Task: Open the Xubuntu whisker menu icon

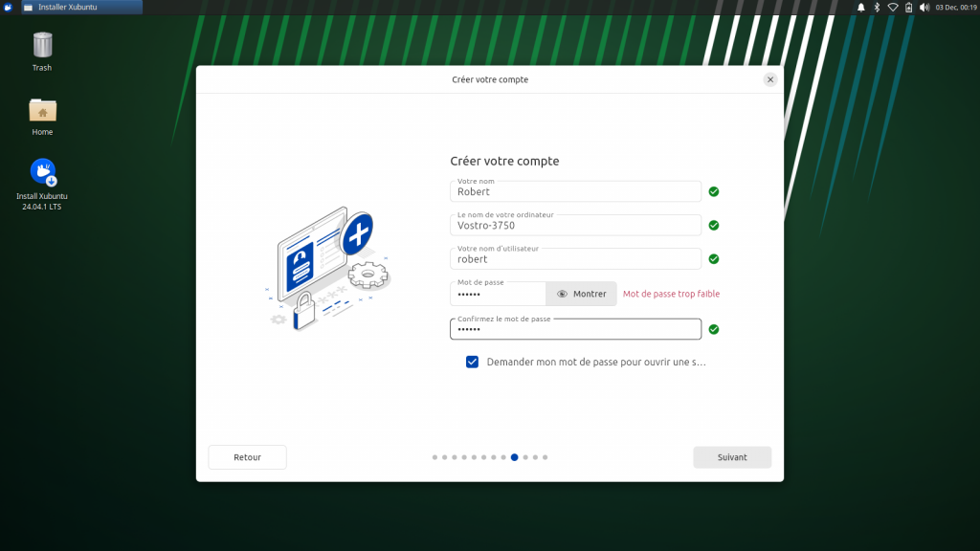Action: (x=8, y=7)
